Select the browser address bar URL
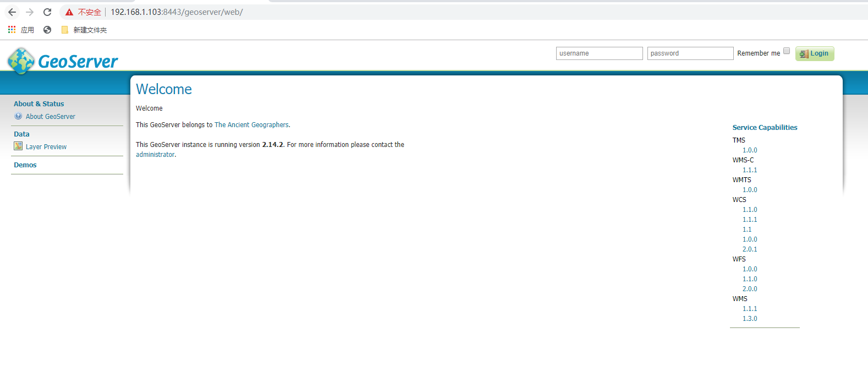 pos(177,12)
